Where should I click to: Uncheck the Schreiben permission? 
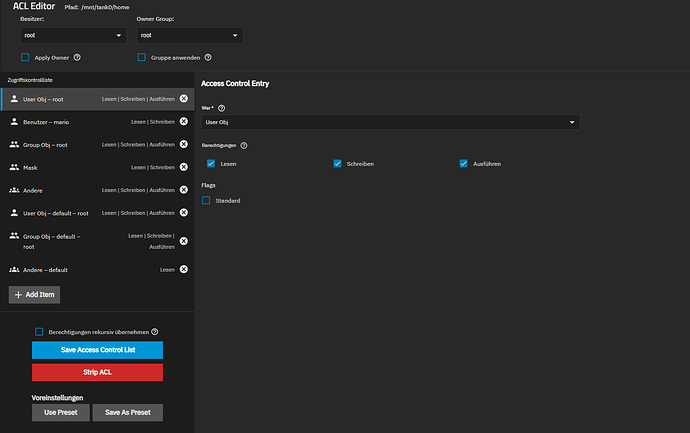point(338,163)
